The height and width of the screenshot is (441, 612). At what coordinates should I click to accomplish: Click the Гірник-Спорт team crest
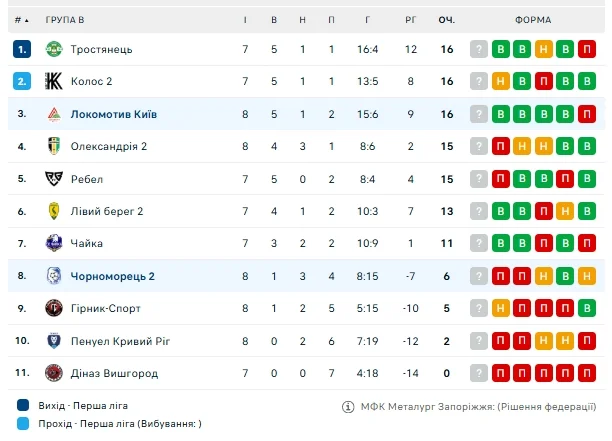54,308
